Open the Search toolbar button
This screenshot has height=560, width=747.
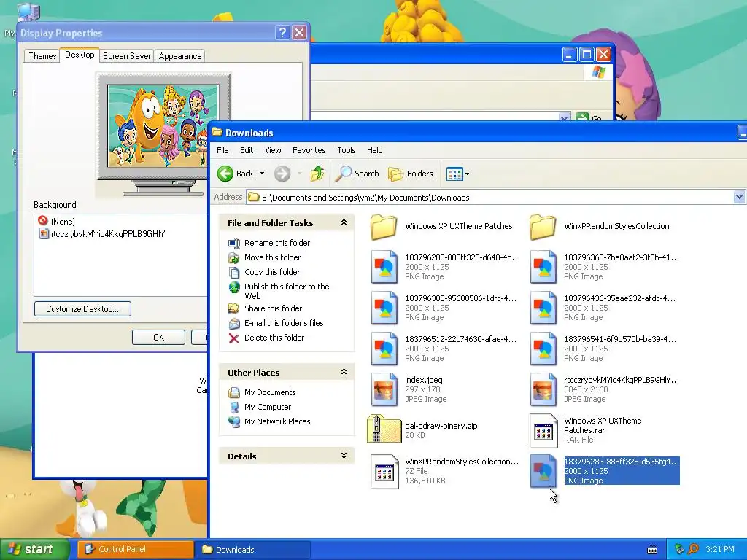357,174
